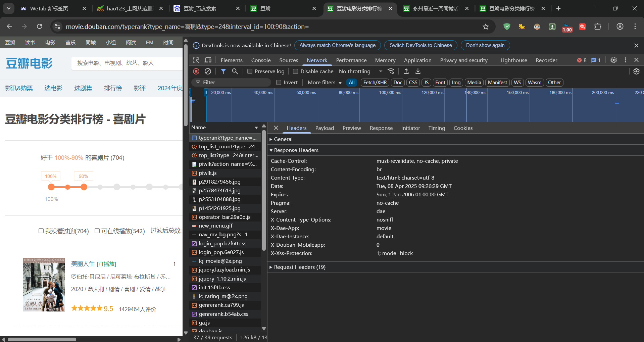Image resolution: width=644 pixels, height=342 pixels.
Task: Click the 90% rating range slider handle
Action: pos(84,187)
